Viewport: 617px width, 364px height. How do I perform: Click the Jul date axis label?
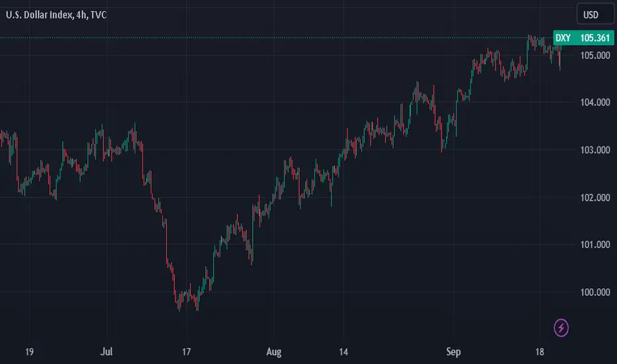click(106, 351)
